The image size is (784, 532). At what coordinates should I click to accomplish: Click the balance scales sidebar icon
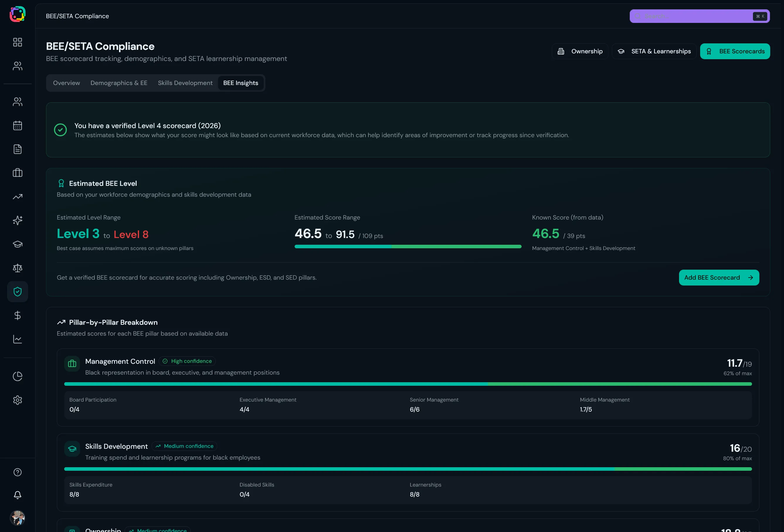pos(18,268)
